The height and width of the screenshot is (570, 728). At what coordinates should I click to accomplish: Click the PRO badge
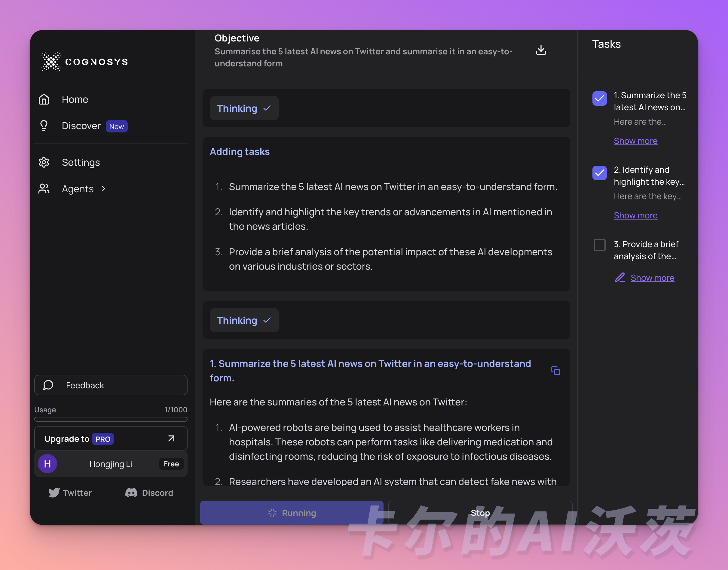point(103,439)
